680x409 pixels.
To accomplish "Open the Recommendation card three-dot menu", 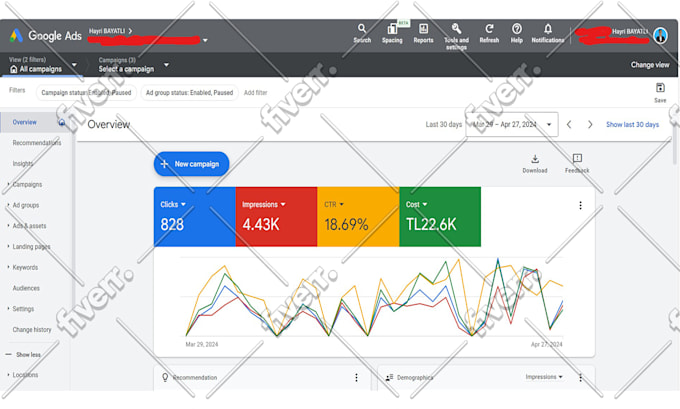I will (356, 377).
